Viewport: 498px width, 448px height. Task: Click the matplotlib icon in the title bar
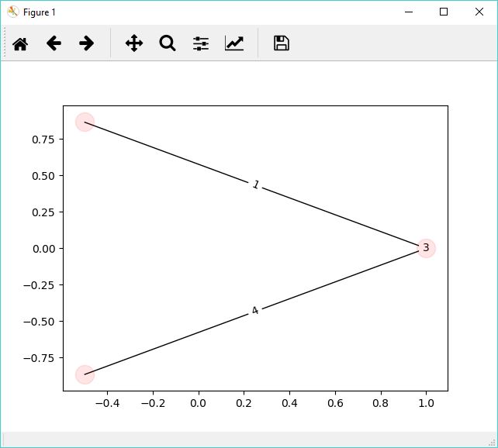point(13,12)
